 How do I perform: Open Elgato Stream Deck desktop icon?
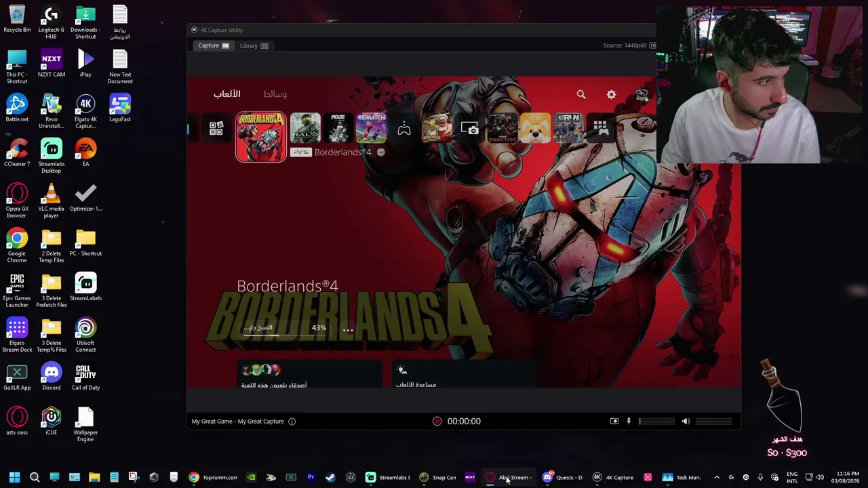(17, 335)
